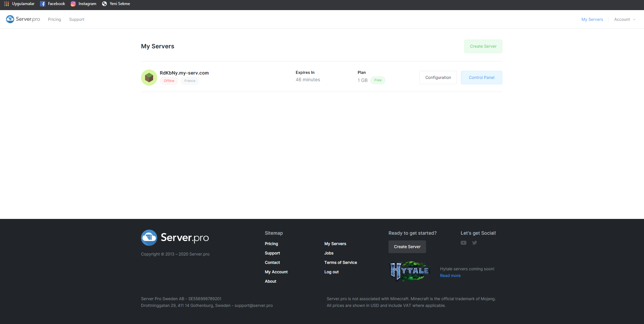644x324 pixels.
Task: Click the 1 GB plan value
Action: tap(363, 80)
